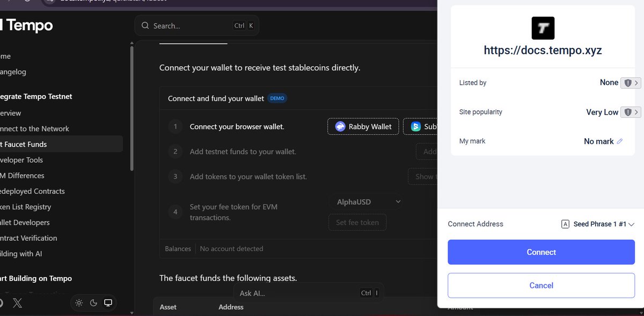Viewport: 644px width, 316px height.
Task: Click the Tempo site logo in wallet popup
Action: coord(543,28)
